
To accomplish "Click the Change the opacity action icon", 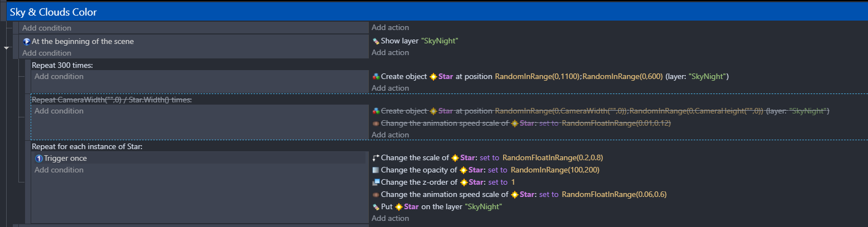I will tap(376, 170).
